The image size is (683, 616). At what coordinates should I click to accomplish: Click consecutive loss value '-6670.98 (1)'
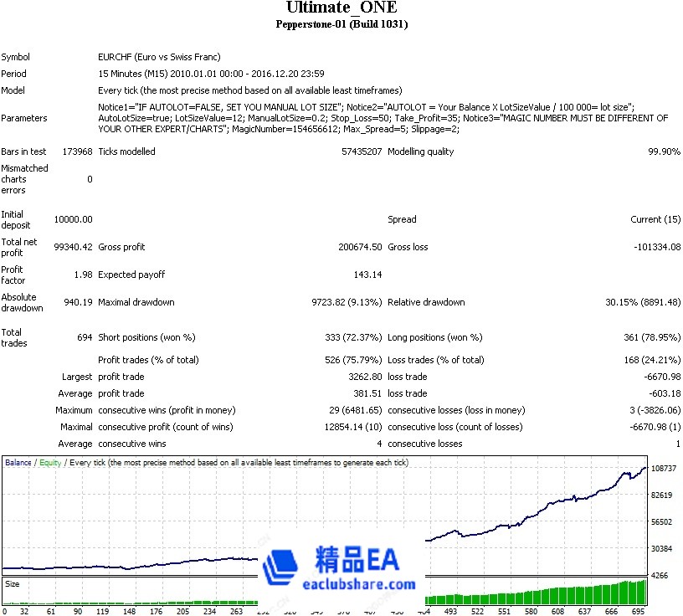pos(655,428)
